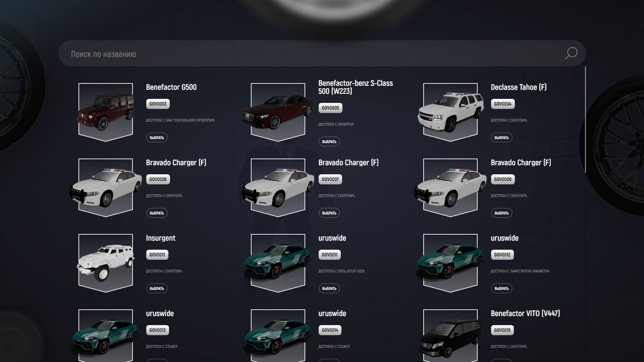The image size is (644, 362).
Task: Click "ДОСТУПЕН С ЗАМ ГЕНЕРАЛЬНОГО ПРОКУРОРА" text
Action: 180,120
